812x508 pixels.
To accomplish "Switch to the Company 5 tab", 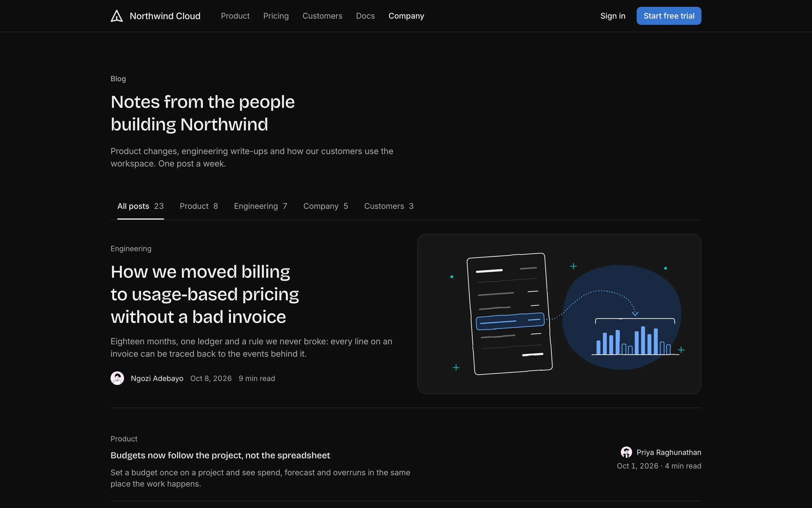I will (x=325, y=206).
